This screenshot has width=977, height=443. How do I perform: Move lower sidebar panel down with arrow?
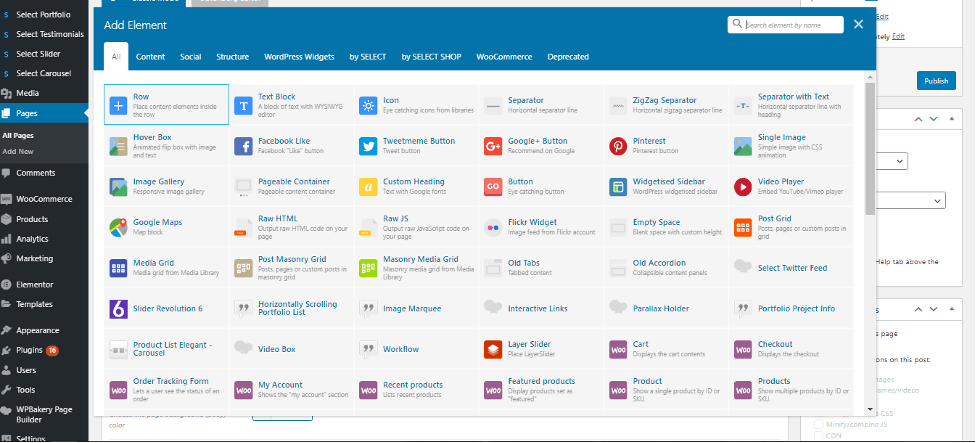click(933, 309)
